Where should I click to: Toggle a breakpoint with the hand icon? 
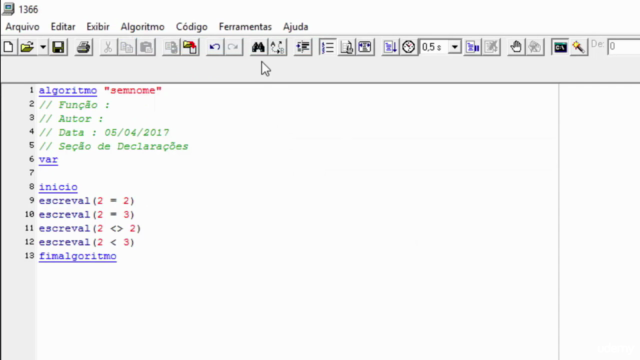516,47
